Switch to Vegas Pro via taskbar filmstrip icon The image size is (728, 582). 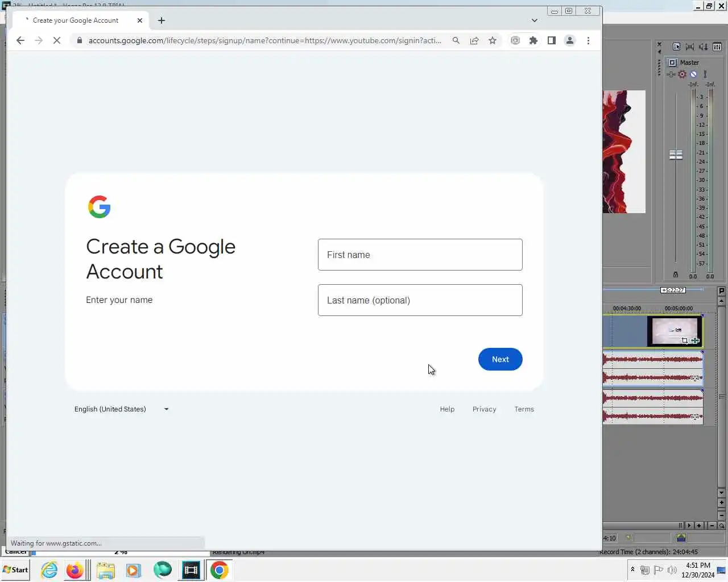tap(191, 570)
